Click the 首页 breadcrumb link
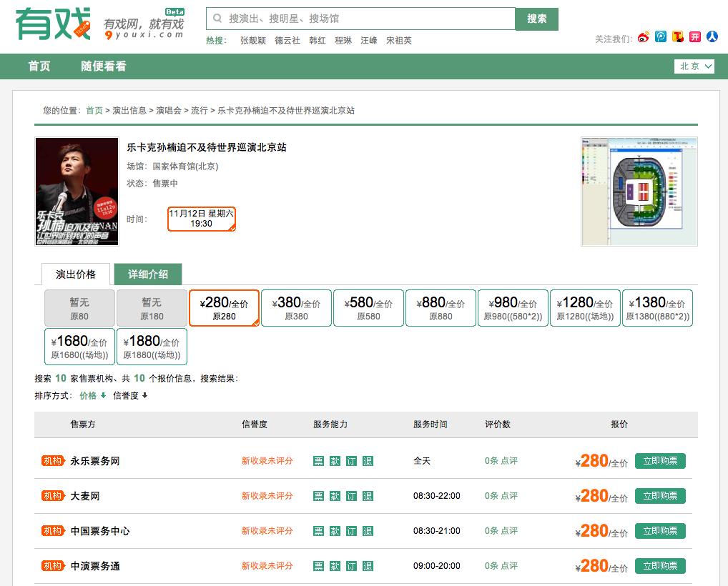Screen dimensions: 728x586 click(94, 111)
